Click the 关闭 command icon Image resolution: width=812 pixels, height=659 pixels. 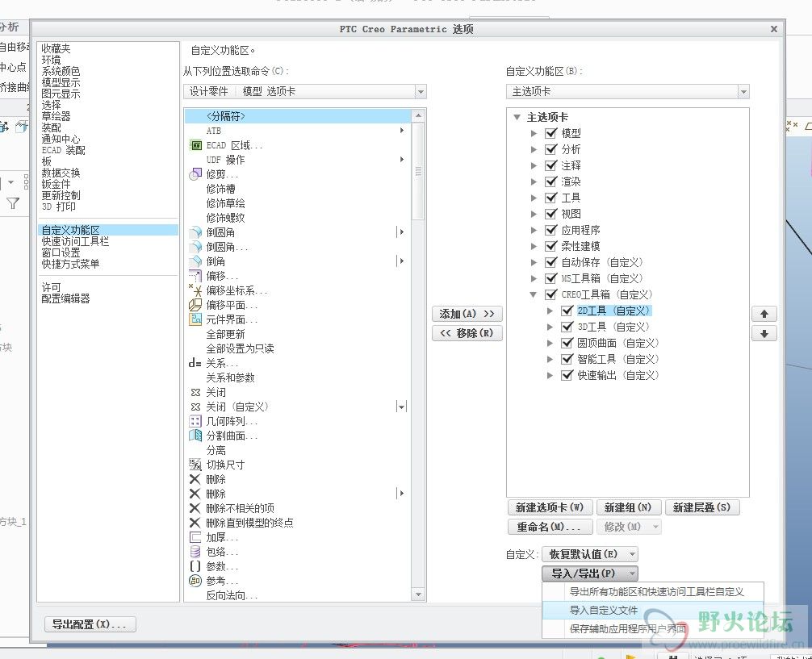195,392
